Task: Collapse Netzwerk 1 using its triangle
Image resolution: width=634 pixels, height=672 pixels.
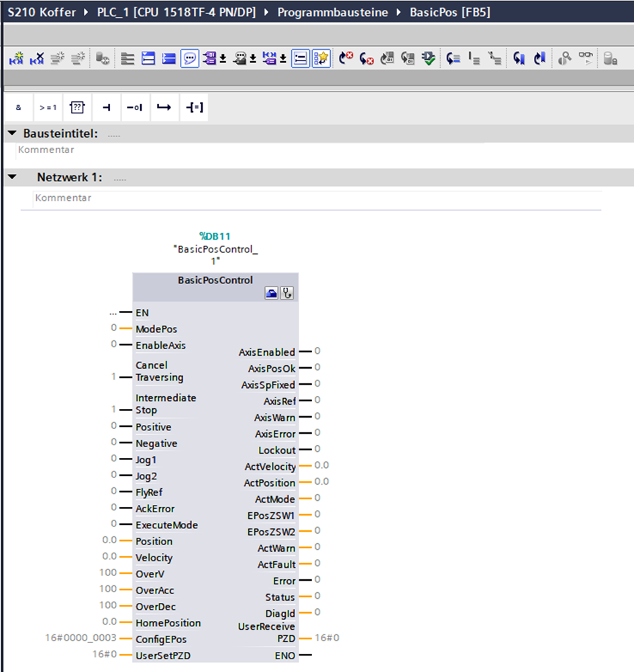Action: 12,178
